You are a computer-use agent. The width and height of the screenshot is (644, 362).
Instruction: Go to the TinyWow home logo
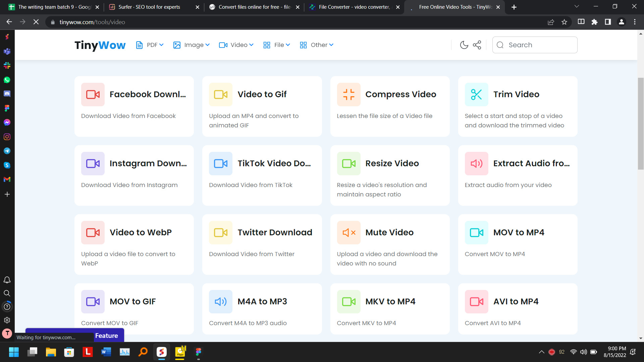point(100,45)
